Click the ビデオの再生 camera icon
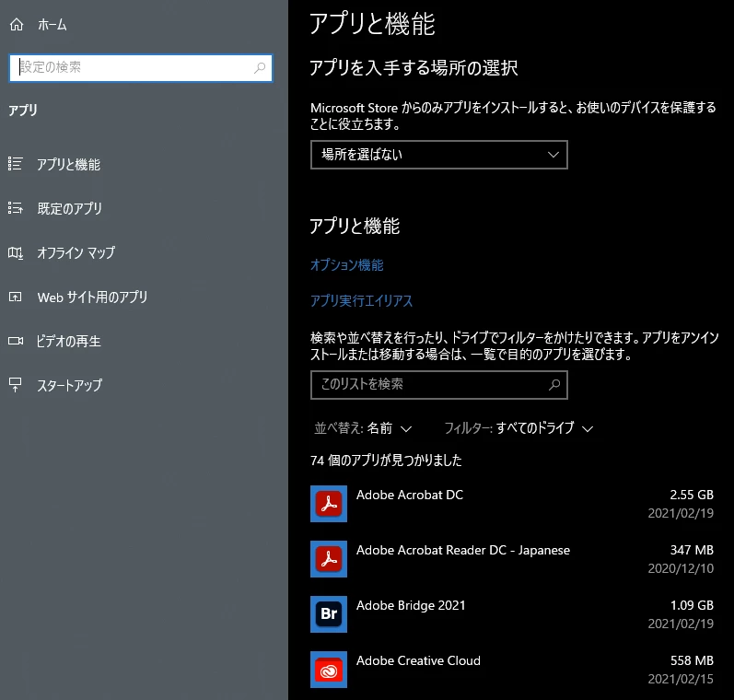Screen dimensions: 734x700 [16, 341]
